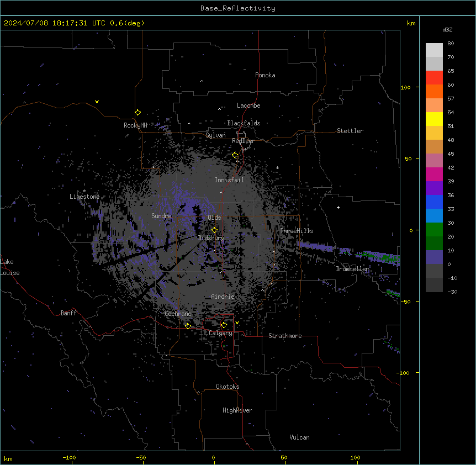
Task: Click the yellow marker between Olds and Didsbury
Action: click(x=215, y=230)
